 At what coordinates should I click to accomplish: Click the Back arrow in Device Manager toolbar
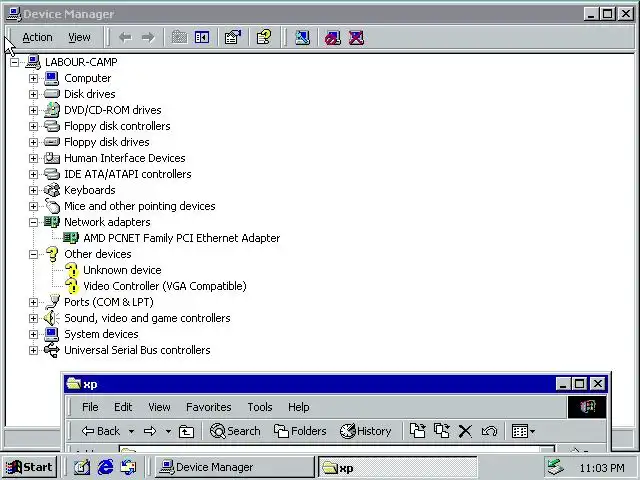click(x=125, y=38)
